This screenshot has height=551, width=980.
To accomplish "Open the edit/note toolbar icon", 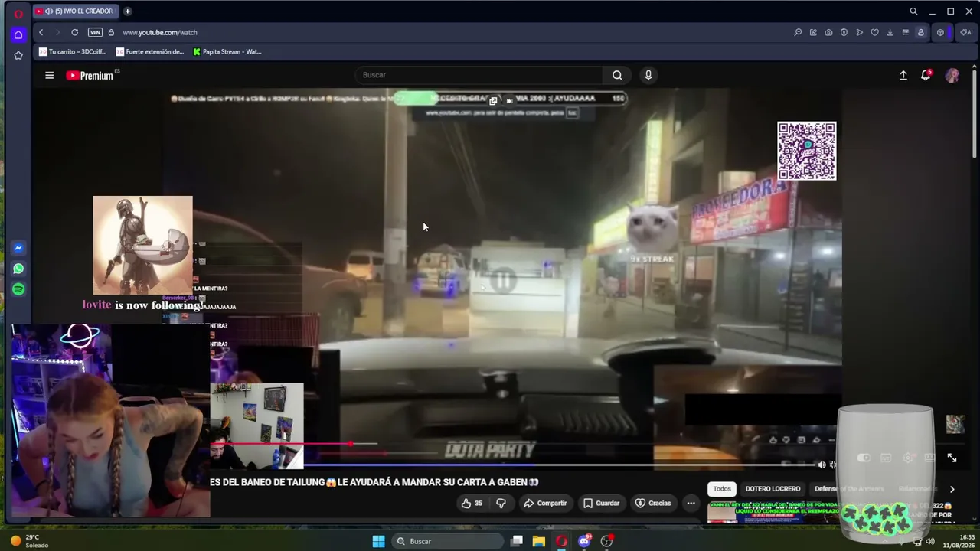I will coord(813,32).
